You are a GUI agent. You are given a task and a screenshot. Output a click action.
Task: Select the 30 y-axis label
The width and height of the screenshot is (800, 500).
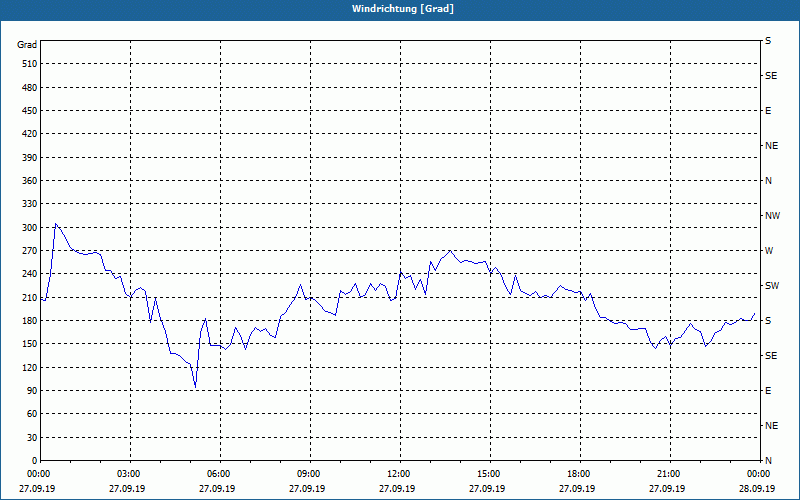pos(32,438)
